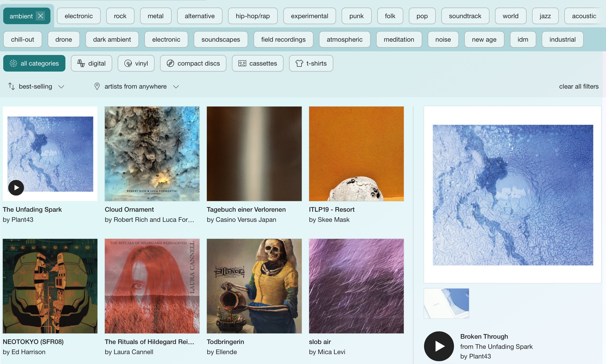Expand the artists from anywhere location chevron
This screenshot has height=364, width=606.
pos(176,87)
